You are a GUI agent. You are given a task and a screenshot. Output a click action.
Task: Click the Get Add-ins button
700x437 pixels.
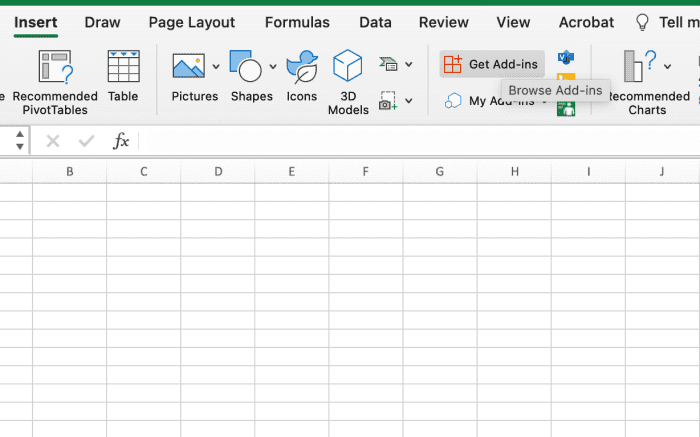(x=492, y=64)
